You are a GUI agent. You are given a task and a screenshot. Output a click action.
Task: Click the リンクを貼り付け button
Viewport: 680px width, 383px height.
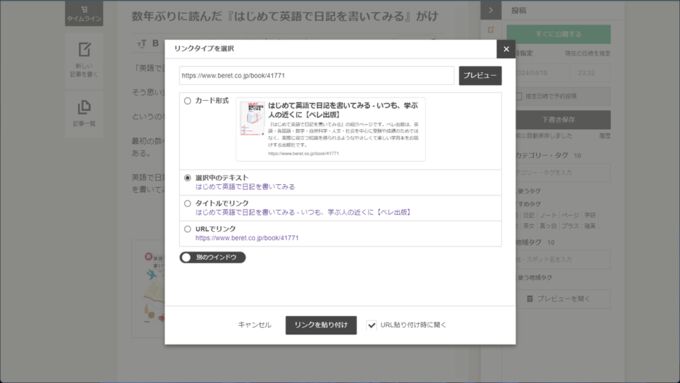[x=321, y=325]
